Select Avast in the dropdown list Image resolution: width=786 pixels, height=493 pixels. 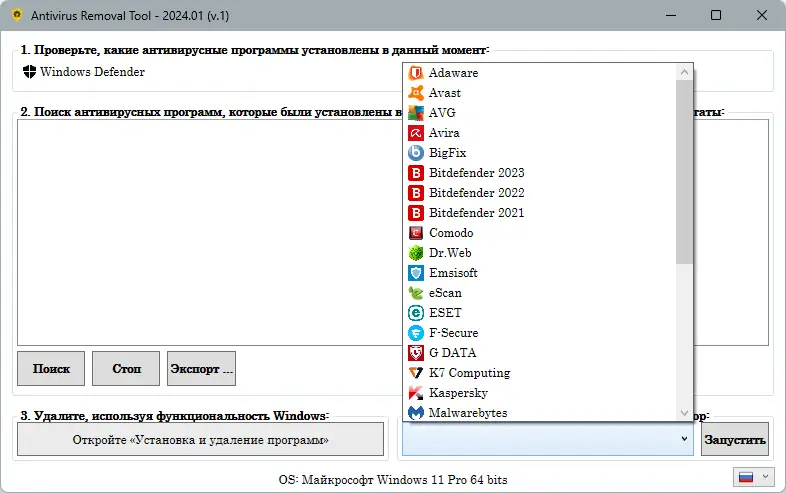[x=539, y=93]
